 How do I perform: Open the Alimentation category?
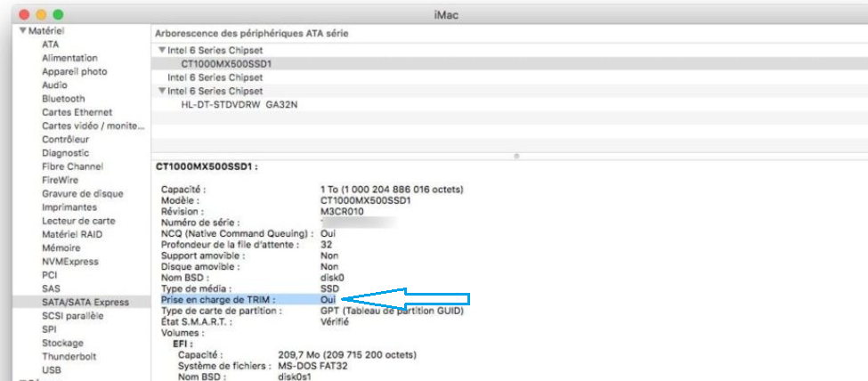[69, 58]
